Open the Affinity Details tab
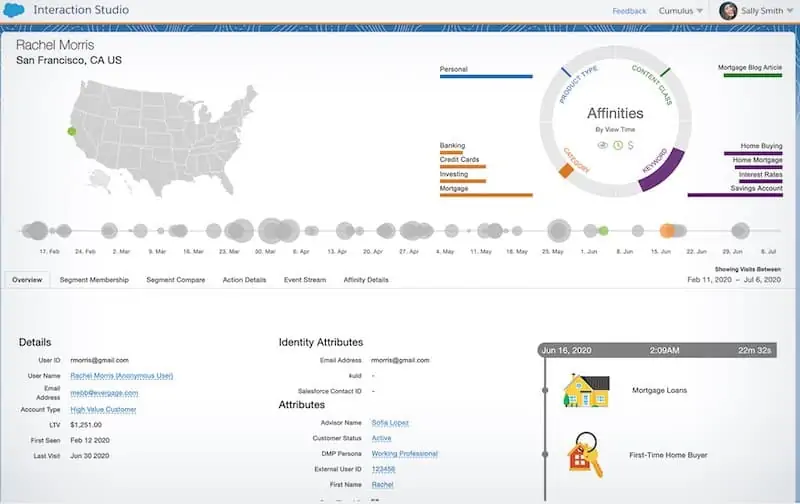 coord(366,280)
